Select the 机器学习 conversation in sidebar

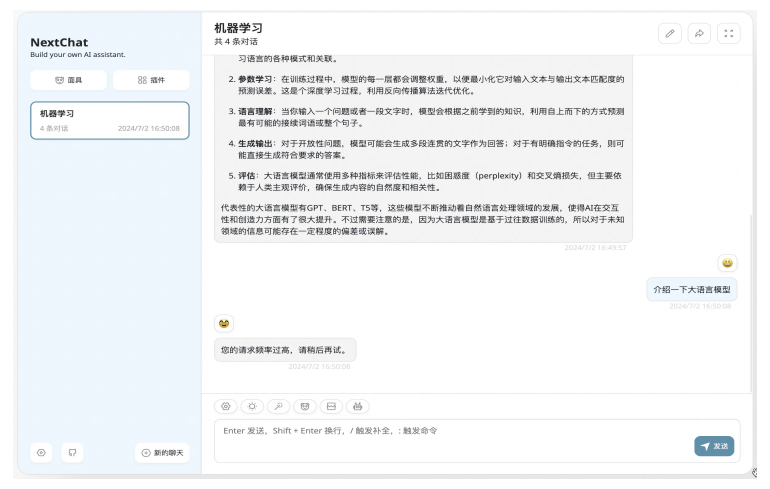coord(109,120)
